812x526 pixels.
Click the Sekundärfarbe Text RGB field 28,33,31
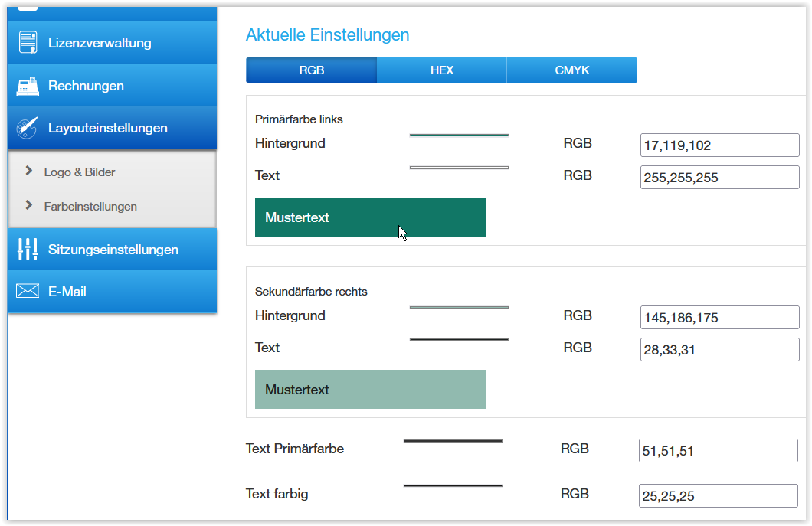(x=719, y=348)
